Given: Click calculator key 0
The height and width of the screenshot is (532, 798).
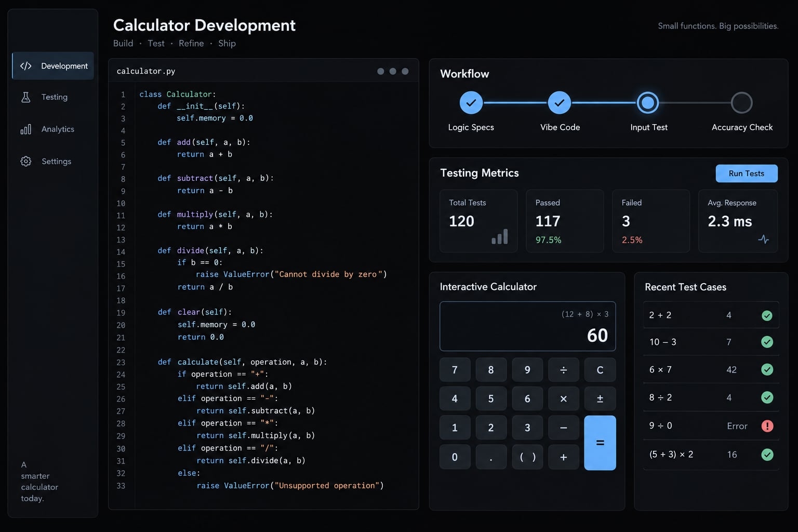Looking at the screenshot, I should (x=455, y=457).
